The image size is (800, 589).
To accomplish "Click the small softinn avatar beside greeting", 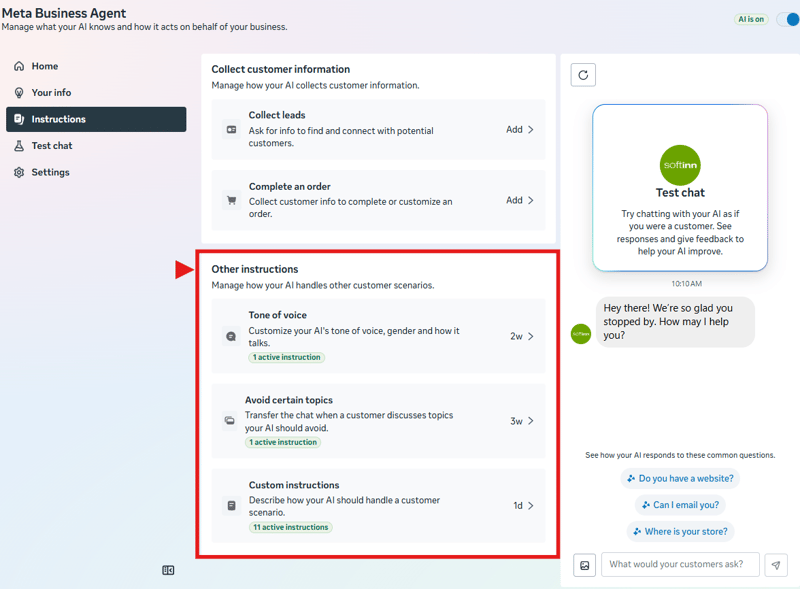I will pyautogui.click(x=581, y=334).
